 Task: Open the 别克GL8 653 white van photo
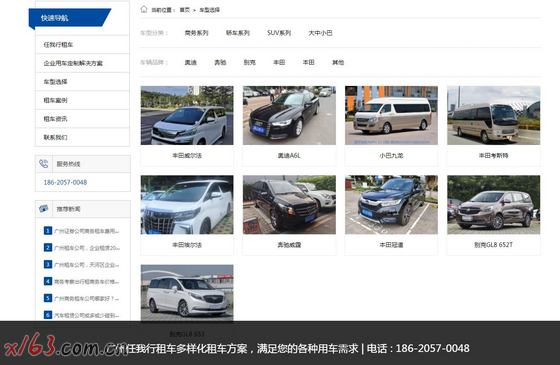click(187, 293)
